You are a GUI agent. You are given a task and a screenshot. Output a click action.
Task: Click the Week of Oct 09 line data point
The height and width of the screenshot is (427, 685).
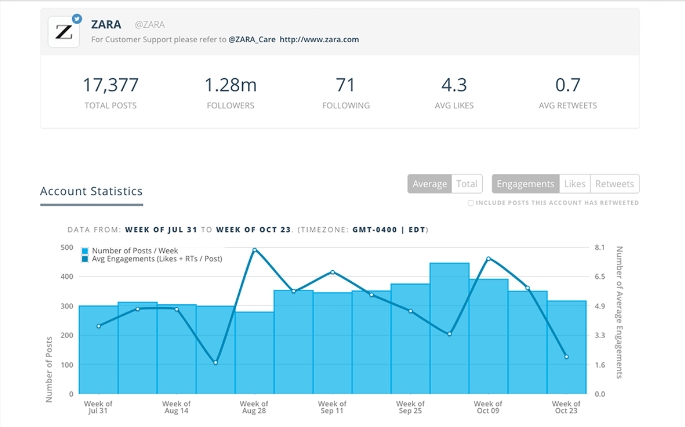tap(488, 259)
